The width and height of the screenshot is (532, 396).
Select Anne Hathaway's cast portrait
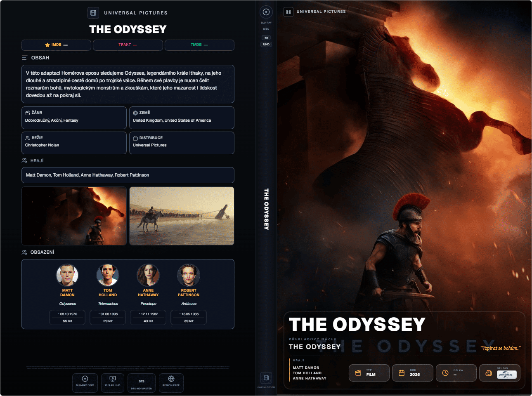(x=148, y=275)
